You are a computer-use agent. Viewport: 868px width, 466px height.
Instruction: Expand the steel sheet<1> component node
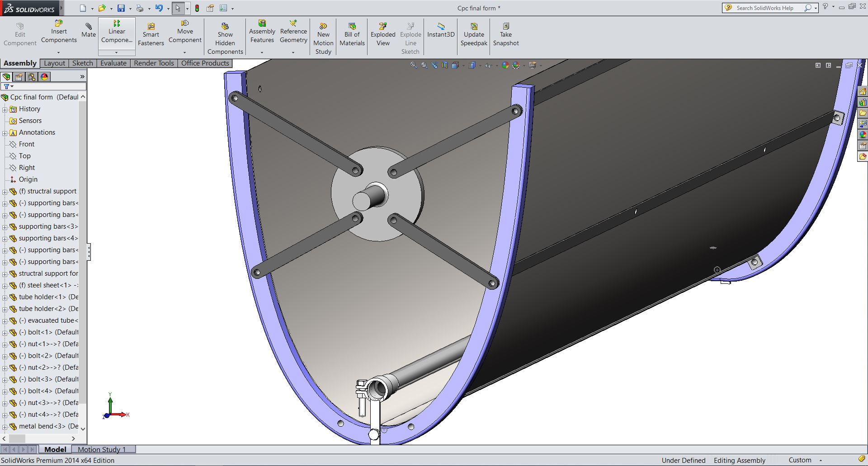[x=5, y=286]
